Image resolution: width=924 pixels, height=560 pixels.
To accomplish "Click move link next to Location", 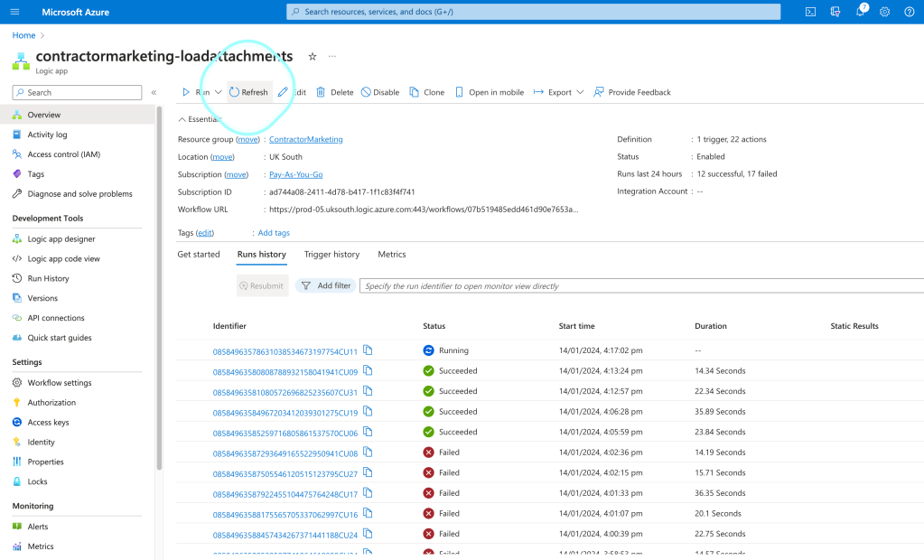I will 222,157.
